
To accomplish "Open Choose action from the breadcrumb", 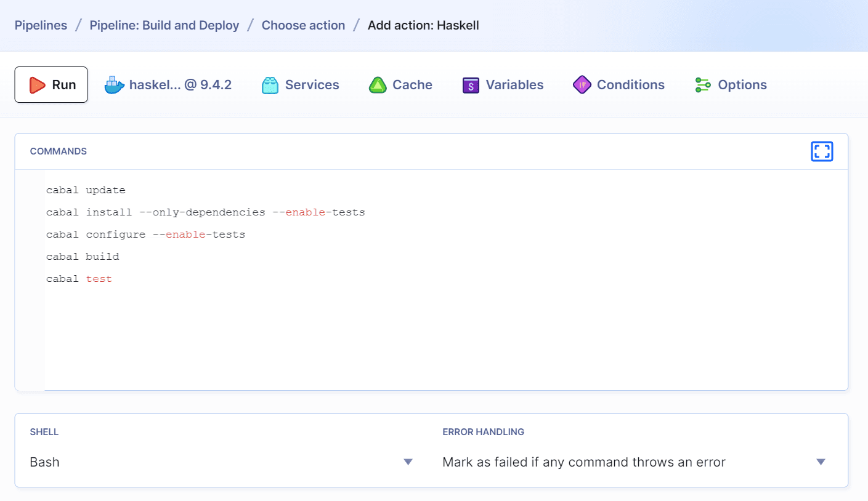I will tap(303, 25).
